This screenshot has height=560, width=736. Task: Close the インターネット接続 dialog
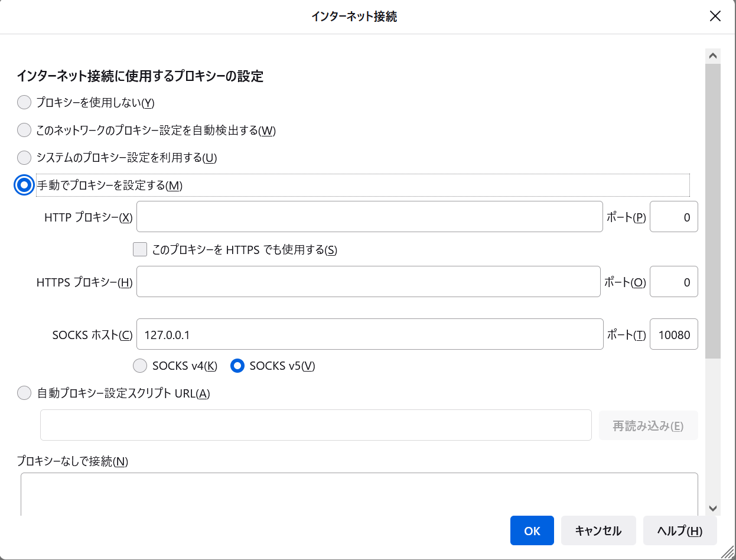tap(715, 16)
